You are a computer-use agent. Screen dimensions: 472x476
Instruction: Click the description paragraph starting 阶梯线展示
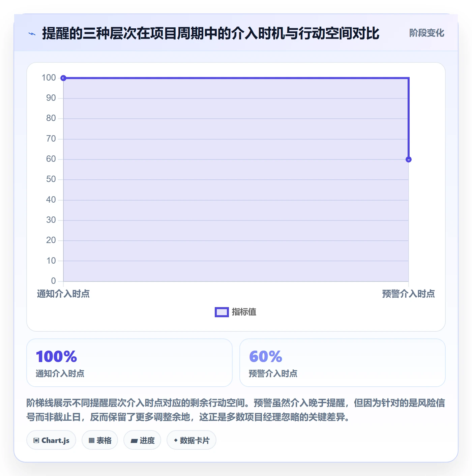point(236,410)
